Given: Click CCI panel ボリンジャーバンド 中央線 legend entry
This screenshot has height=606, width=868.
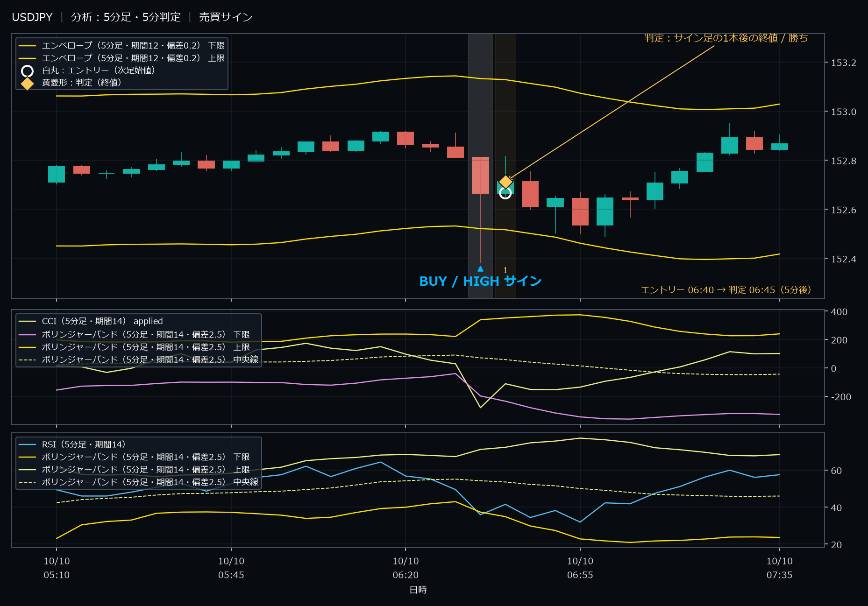Looking at the screenshot, I should pyautogui.click(x=138, y=359).
